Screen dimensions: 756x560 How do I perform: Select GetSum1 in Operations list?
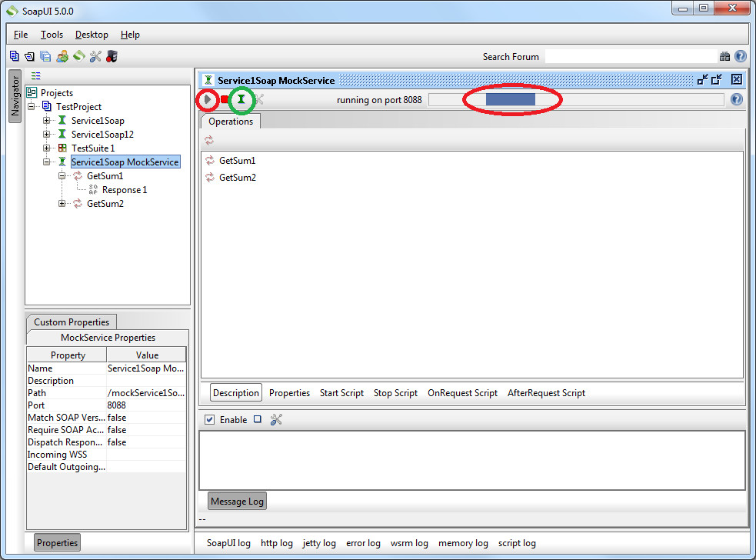[237, 160]
